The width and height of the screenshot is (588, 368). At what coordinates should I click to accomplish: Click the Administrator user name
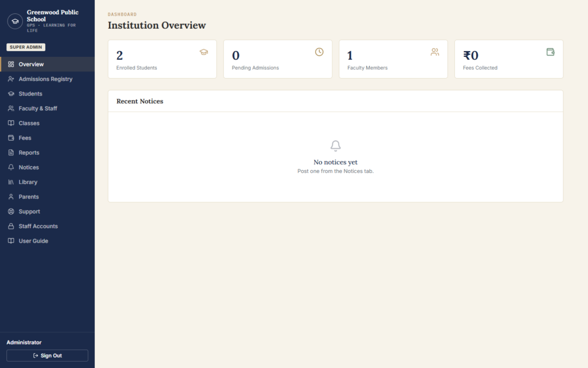pos(24,342)
